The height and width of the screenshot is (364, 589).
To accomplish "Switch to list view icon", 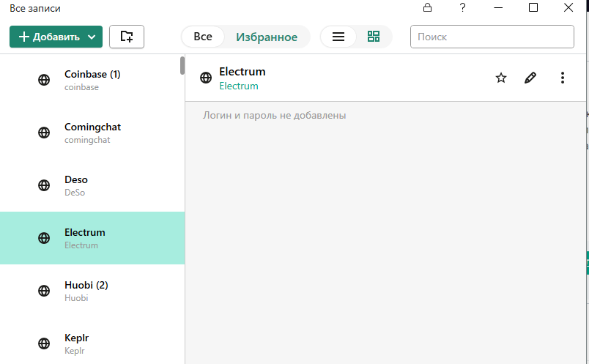I will (338, 37).
